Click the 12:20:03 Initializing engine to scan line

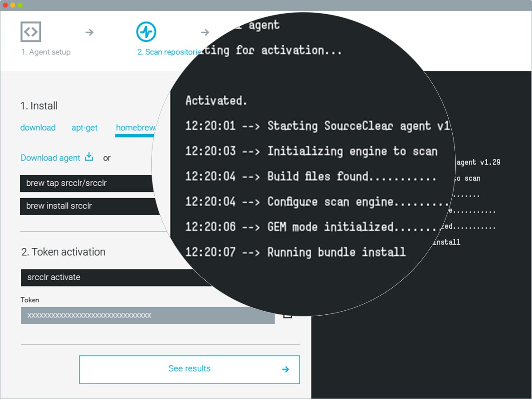(x=311, y=151)
